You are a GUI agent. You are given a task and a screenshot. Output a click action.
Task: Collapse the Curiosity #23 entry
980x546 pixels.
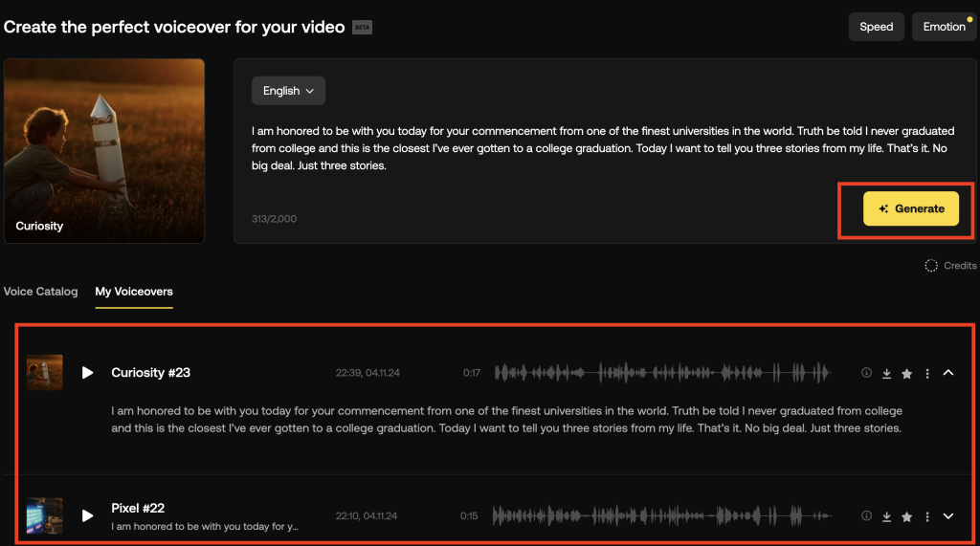click(x=948, y=373)
